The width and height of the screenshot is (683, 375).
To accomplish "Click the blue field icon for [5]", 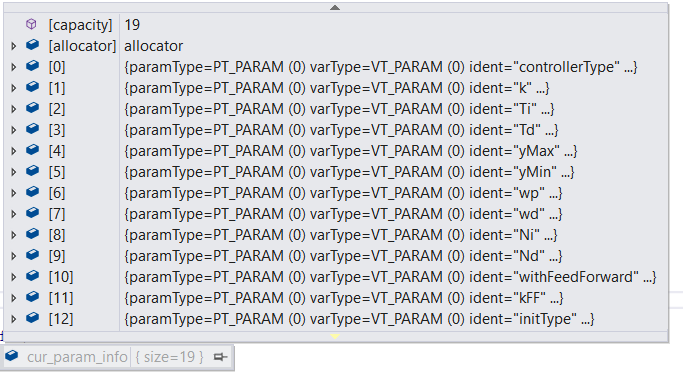I will point(32,170).
